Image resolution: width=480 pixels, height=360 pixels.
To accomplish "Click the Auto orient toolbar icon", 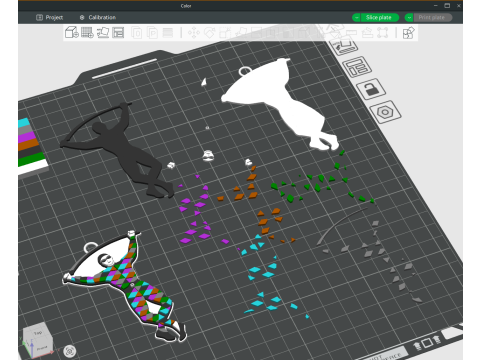I will 103,33.
